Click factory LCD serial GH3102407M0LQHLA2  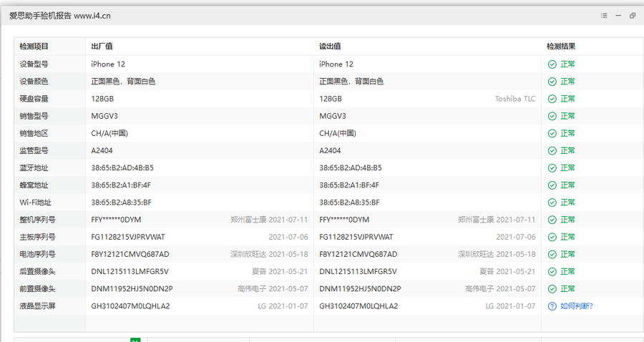[130, 306]
